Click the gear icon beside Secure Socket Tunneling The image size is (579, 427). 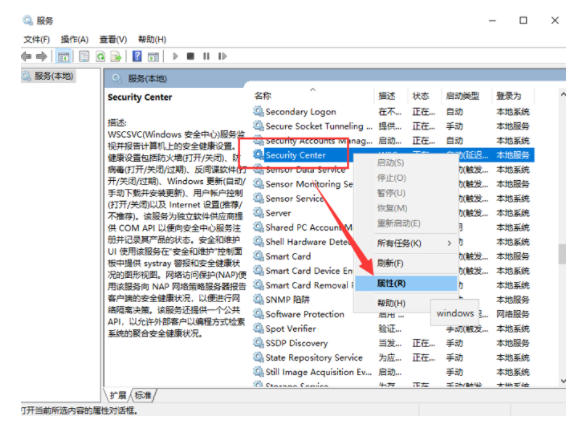pyautogui.click(x=258, y=126)
